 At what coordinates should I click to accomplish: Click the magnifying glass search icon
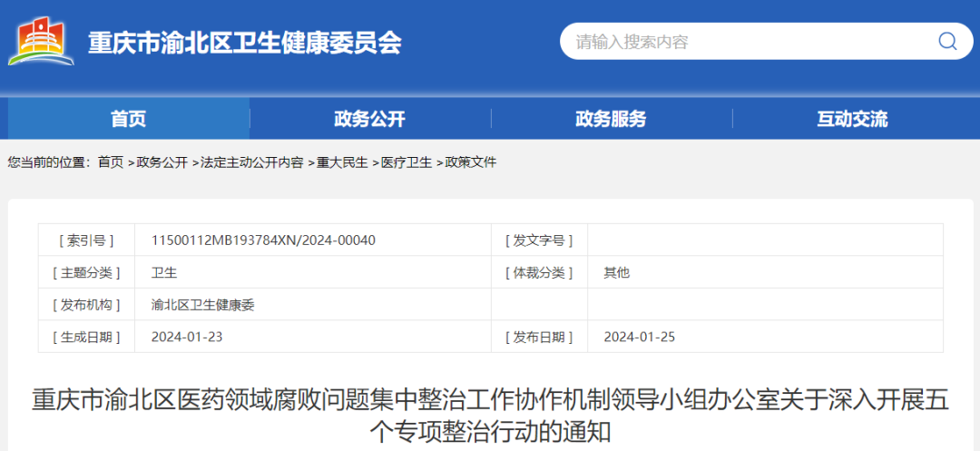click(947, 42)
